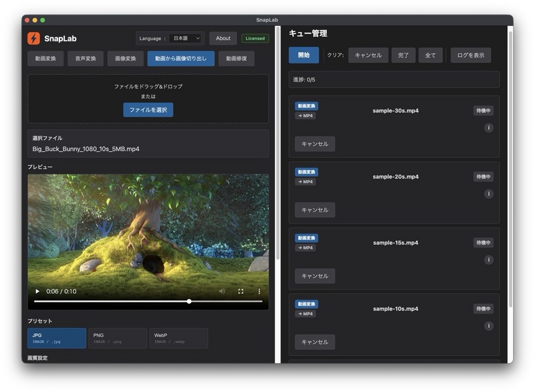Select the JPG preset
This screenshot has height=392, width=535.
(x=57, y=338)
